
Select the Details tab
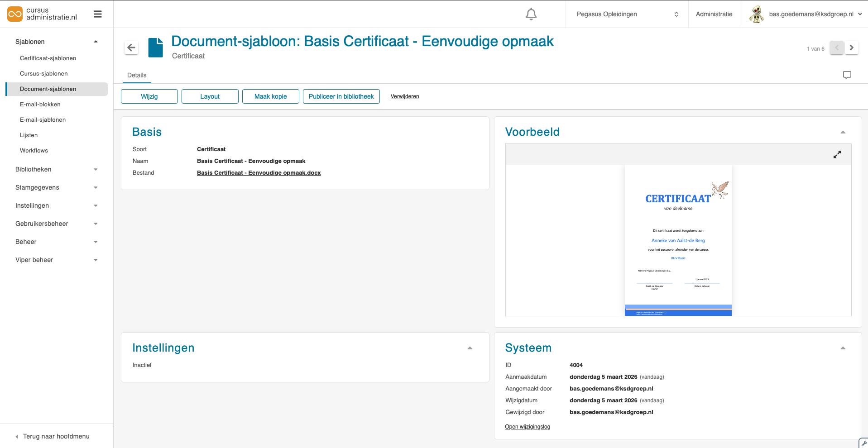[137, 75]
